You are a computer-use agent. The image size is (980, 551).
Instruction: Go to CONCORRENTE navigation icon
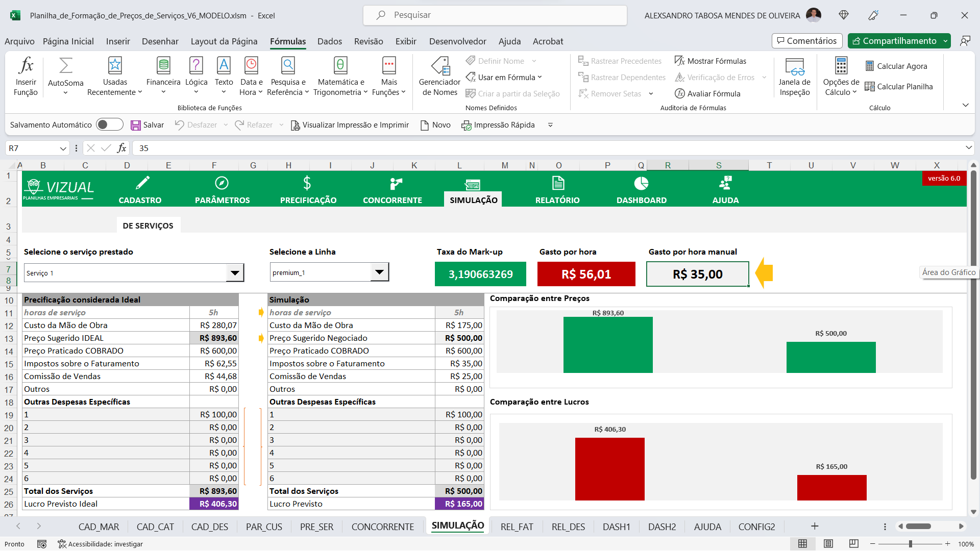click(x=393, y=190)
